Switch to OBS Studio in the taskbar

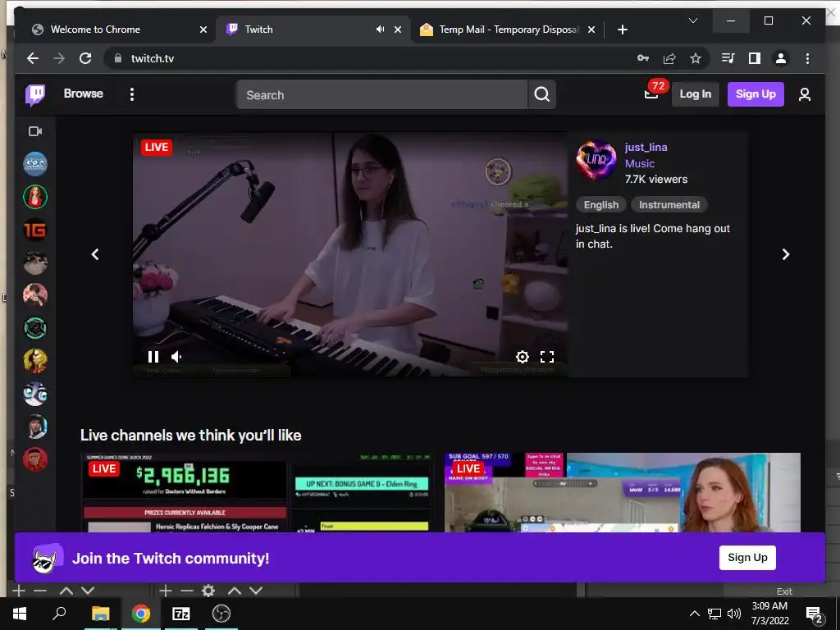coord(221,614)
